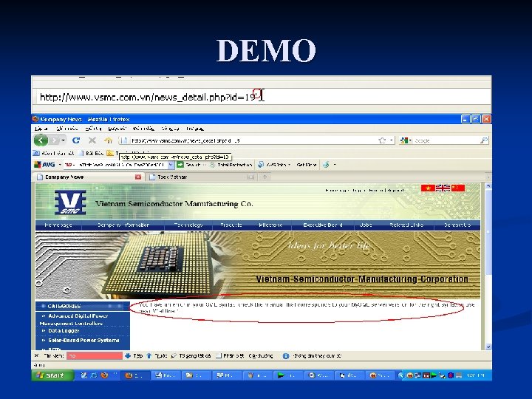The height and width of the screenshot is (399, 532).
Task: Start the search with magnifier icon
Action: (483, 140)
